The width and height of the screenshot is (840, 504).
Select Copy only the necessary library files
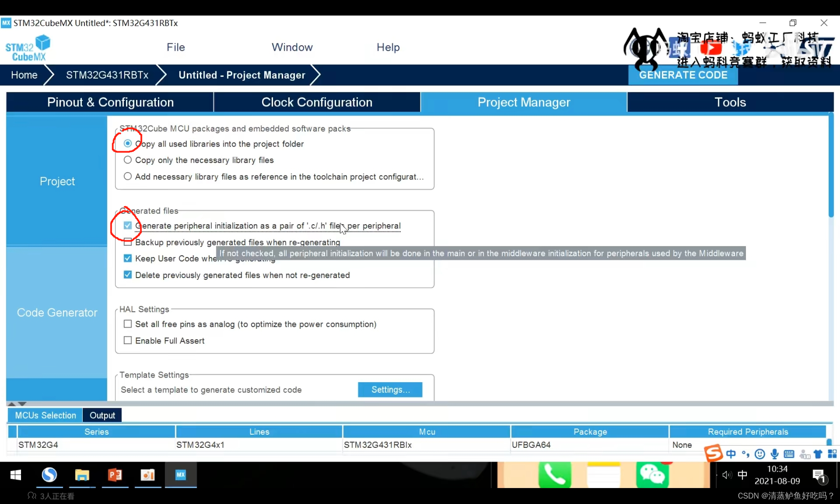pos(128,160)
